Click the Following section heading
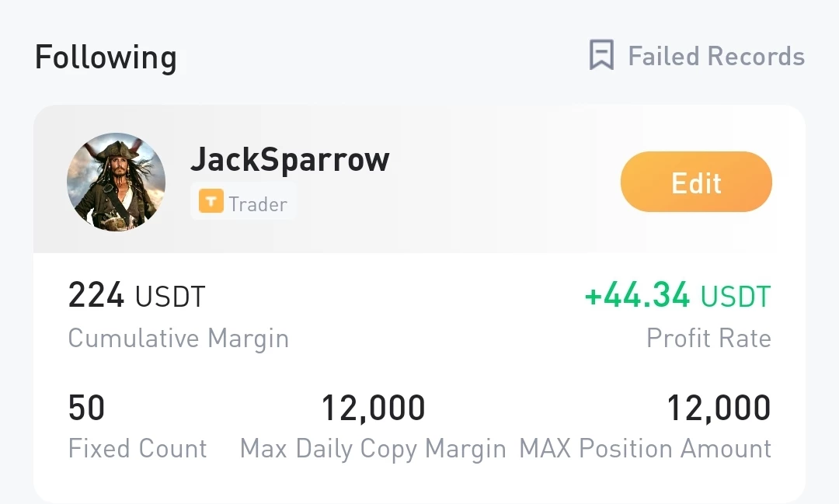Viewport: 839px width, 504px height. pyautogui.click(x=106, y=57)
